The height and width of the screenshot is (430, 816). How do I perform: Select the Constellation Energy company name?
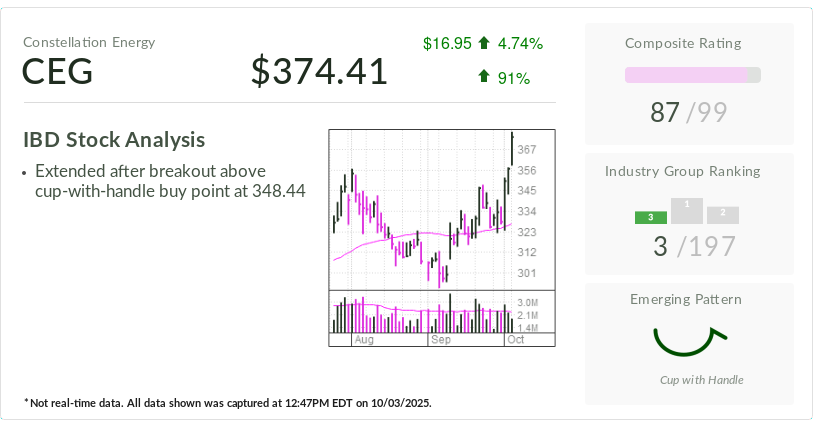89,42
